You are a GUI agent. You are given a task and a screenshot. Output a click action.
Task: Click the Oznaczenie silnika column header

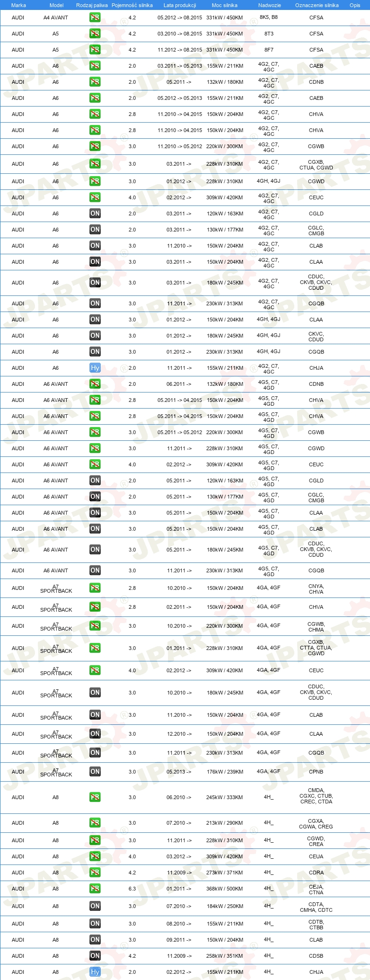[x=317, y=5]
